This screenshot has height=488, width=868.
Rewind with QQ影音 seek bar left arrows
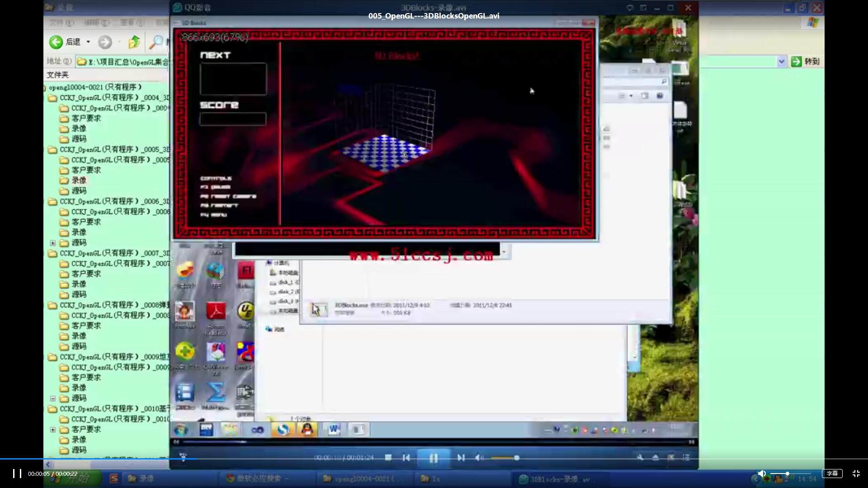(176, 442)
